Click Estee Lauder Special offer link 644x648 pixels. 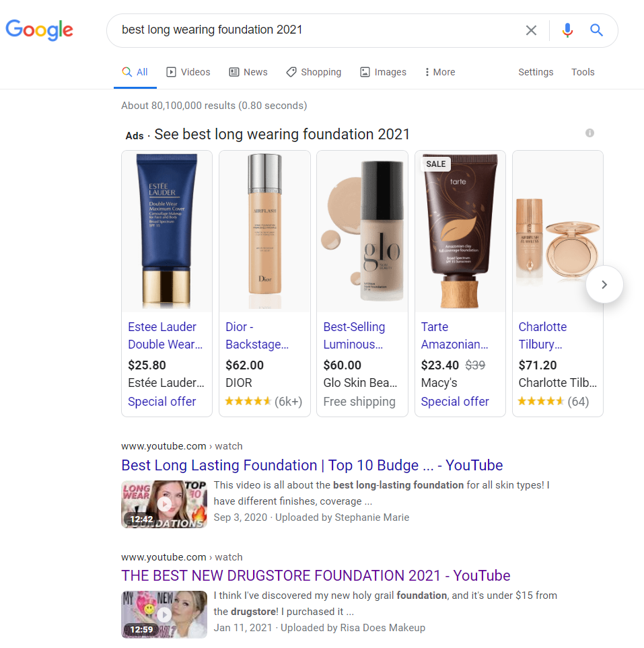[x=162, y=401]
